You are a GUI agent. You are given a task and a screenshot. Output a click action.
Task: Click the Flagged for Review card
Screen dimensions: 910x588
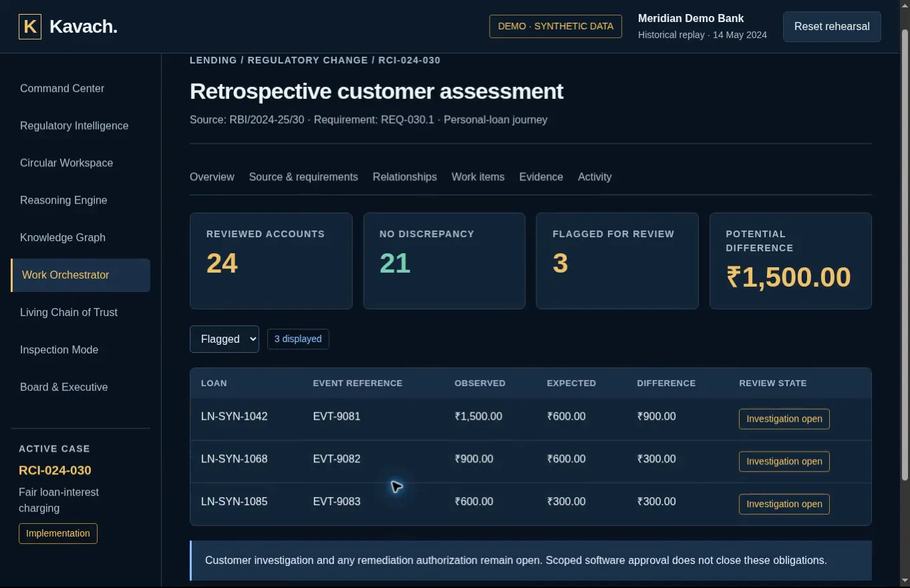coord(617,261)
